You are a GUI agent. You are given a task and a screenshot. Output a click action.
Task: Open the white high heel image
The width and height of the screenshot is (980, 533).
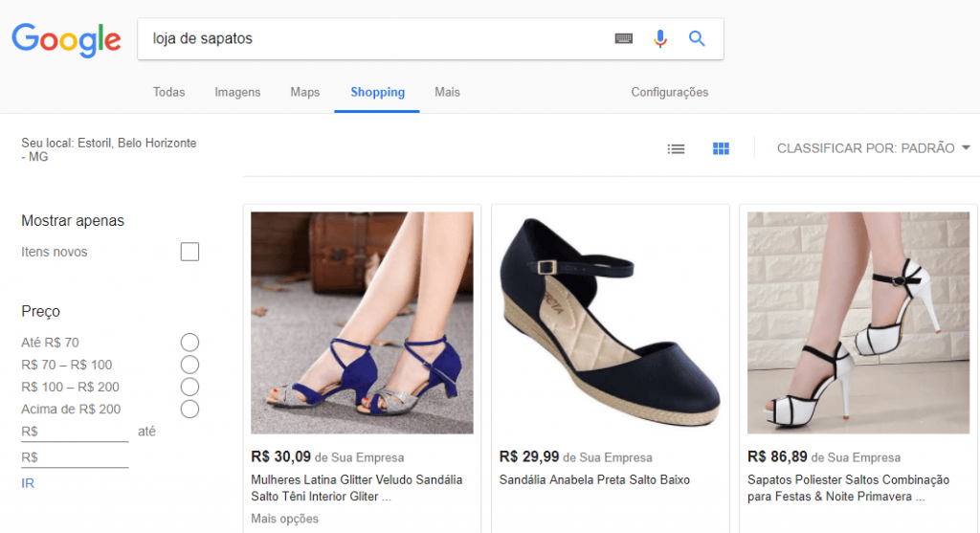[858, 322]
